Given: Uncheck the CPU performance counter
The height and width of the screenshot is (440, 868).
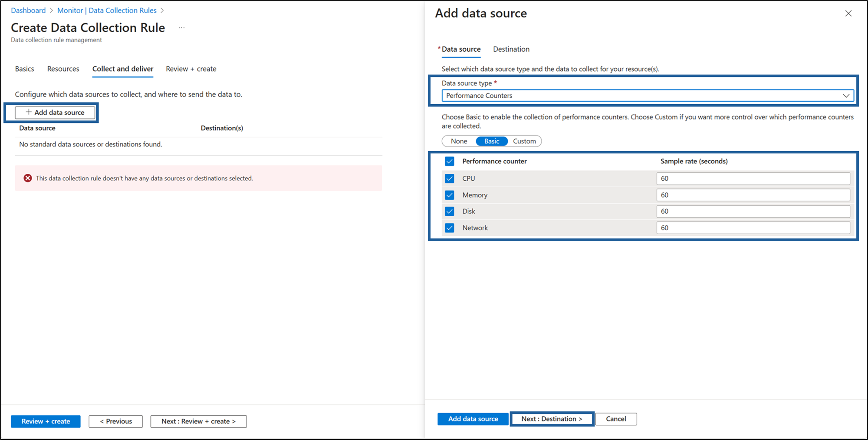Looking at the screenshot, I should [450, 179].
